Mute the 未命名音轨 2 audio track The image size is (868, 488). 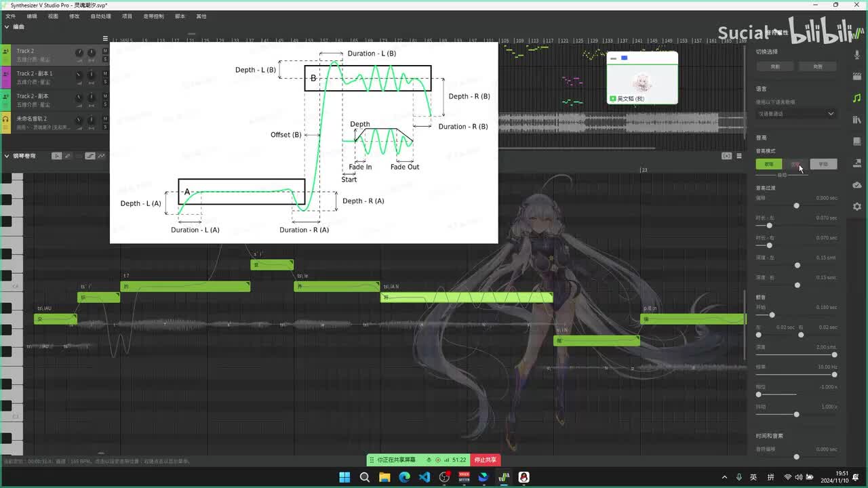click(x=105, y=118)
